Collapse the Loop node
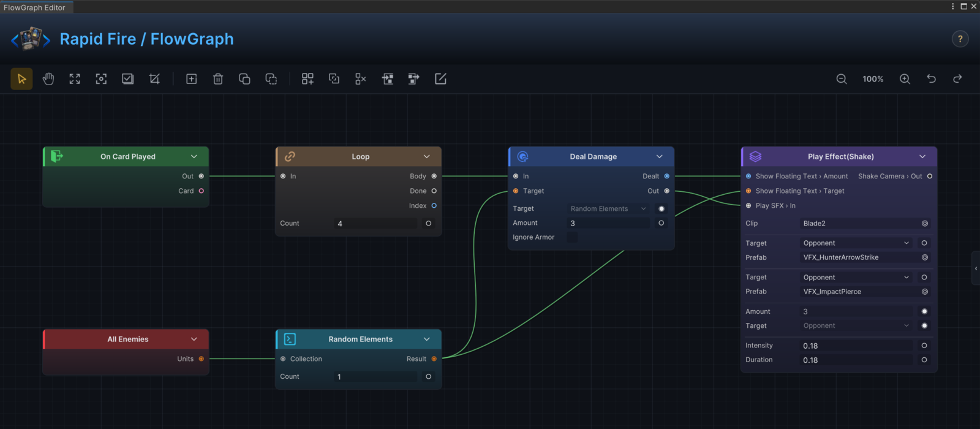The width and height of the screenshot is (980, 429). coord(427,157)
